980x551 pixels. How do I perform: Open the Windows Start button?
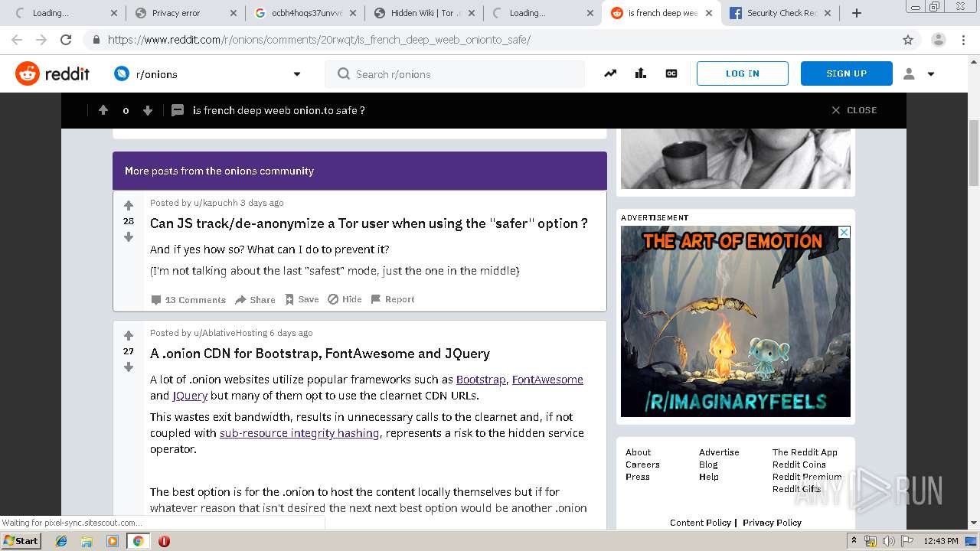21,541
